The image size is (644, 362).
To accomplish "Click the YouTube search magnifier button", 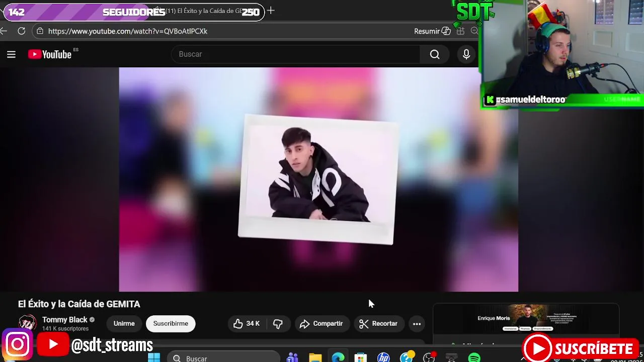I will [x=435, y=54].
